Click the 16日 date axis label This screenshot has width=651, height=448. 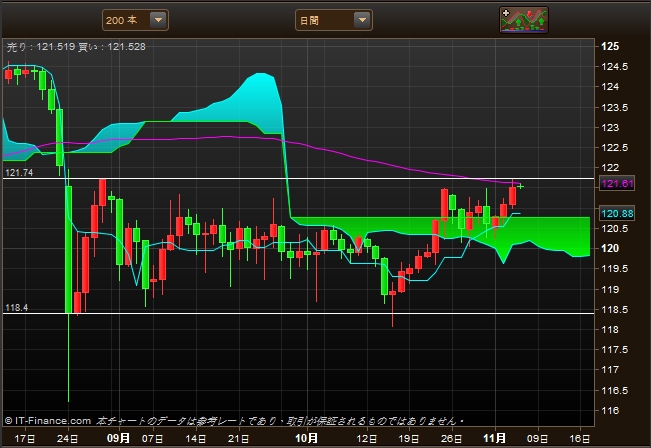(580, 438)
